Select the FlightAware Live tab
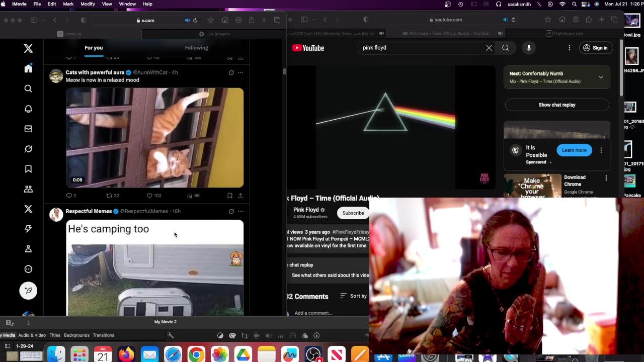Screen dimensions: 644x362 coord(565,33)
